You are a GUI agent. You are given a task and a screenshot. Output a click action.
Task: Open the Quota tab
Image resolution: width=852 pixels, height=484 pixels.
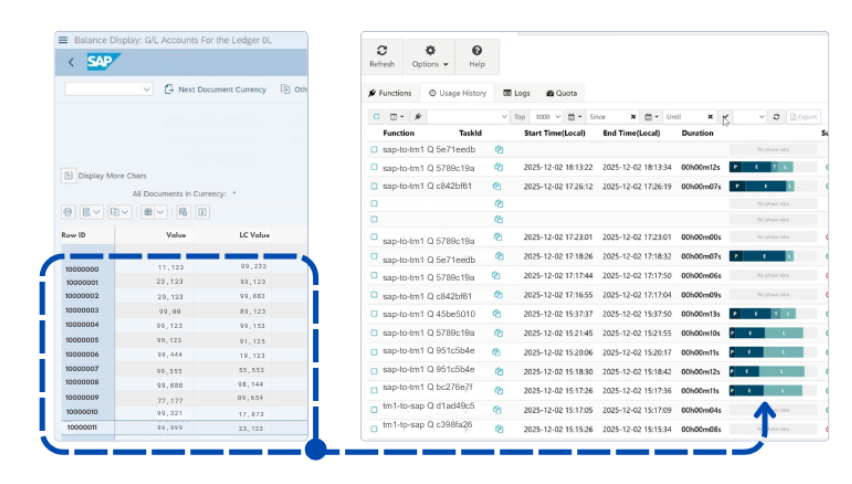(x=561, y=93)
